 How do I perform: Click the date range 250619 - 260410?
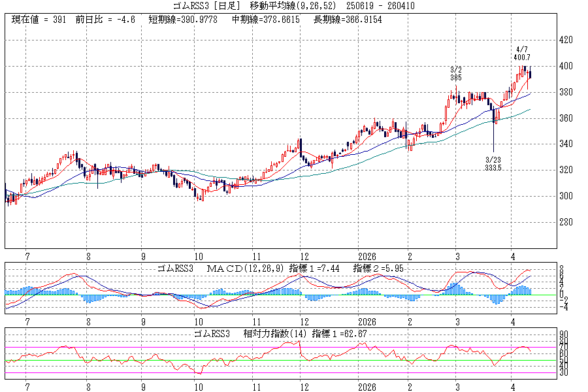[379, 6]
